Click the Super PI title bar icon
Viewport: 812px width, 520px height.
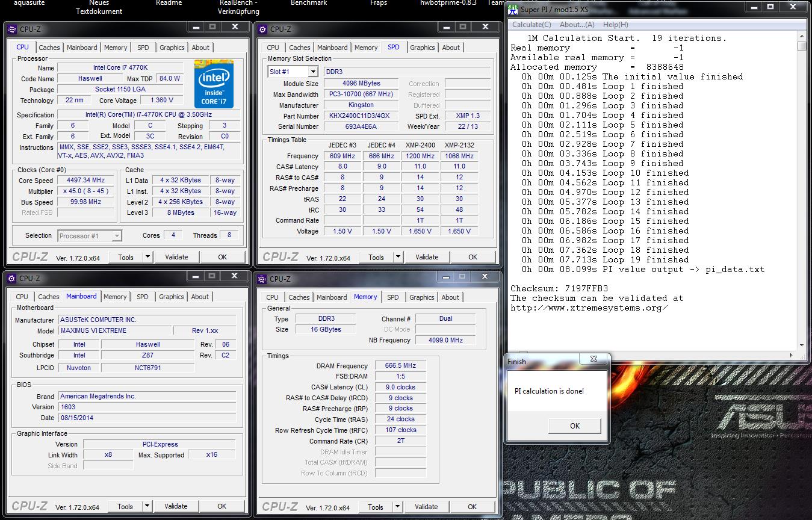pyautogui.click(x=513, y=9)
